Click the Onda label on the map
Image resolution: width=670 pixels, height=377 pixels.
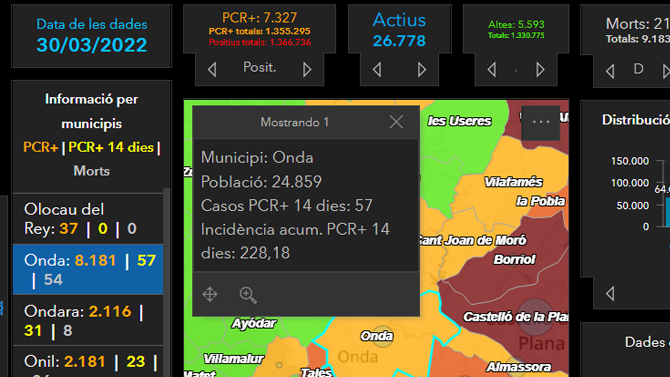376,336
